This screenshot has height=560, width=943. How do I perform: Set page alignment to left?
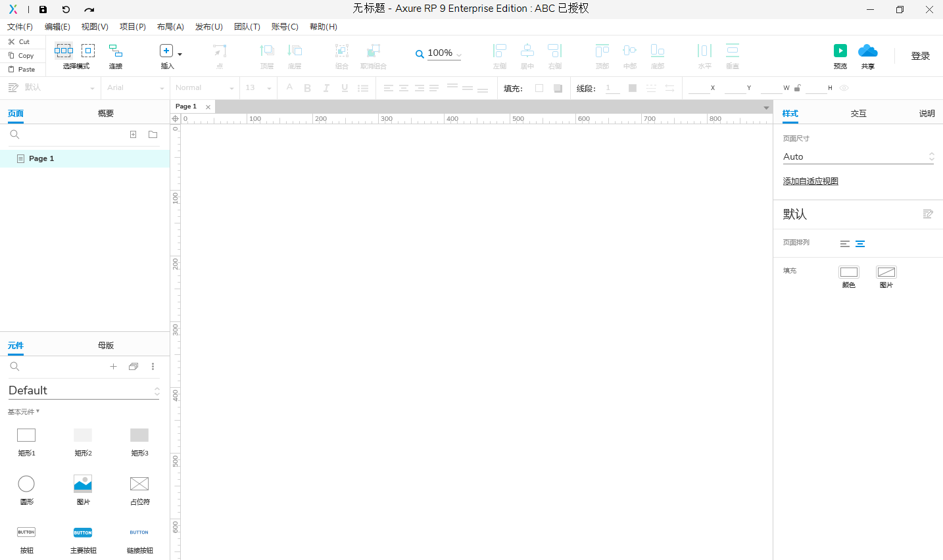coord(845,244)
